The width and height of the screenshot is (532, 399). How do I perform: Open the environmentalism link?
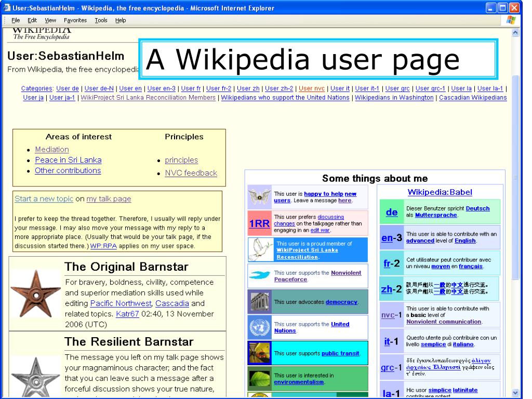tap(299, 382)
